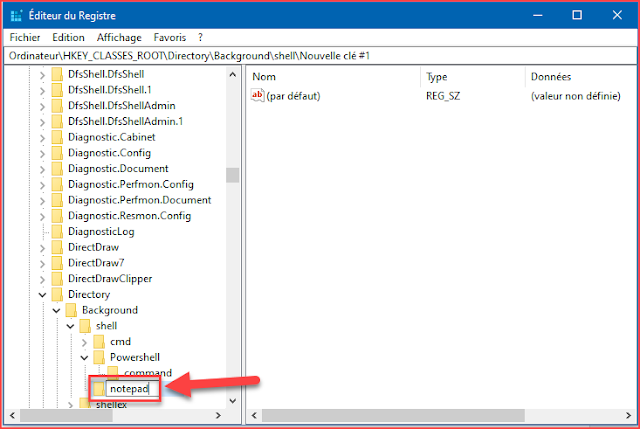
Task: Click tree pane scroll down arrow
Action: (233, 401)
